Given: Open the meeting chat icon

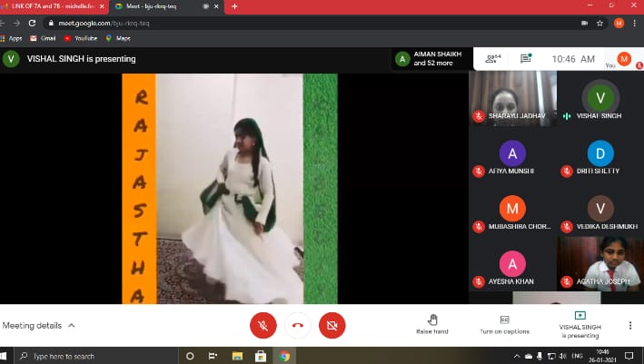Looking at the screenshot, I should pyautogui.click(x=526, y=59).
